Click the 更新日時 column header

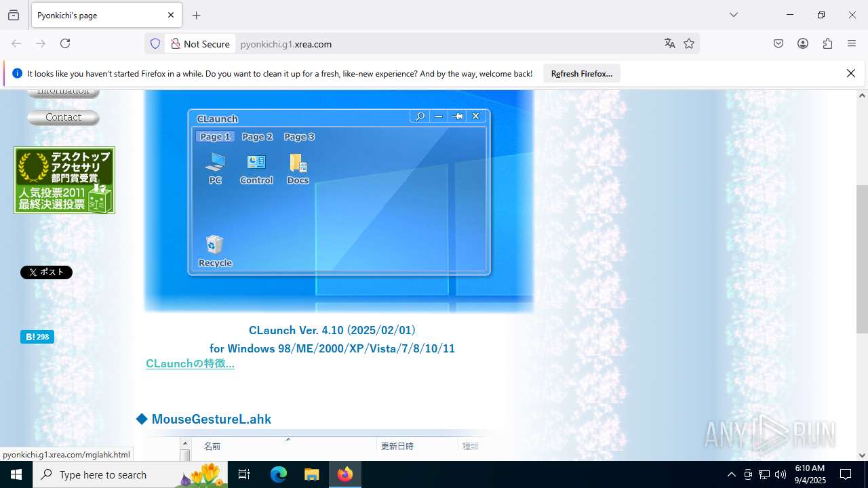(x=397, y=446)
